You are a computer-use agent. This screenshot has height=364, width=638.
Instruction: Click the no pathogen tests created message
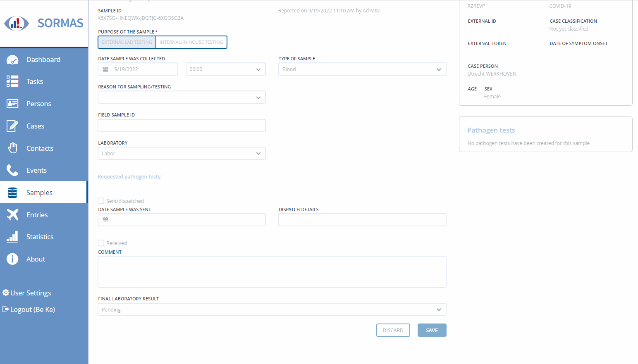click(x=528, y=143)
